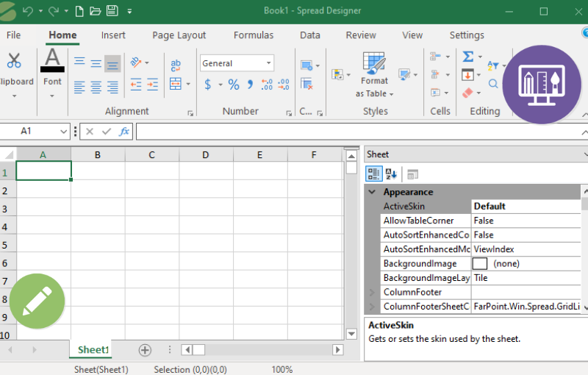Click the purple design monitor icon
The width and height of the screenshot is (588, 375).
pyautogui.click(x=542, y=85)
